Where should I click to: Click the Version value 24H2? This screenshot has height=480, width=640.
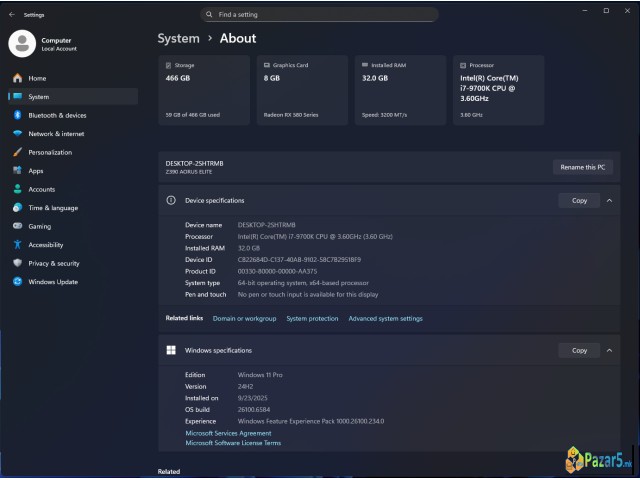tap(245, 387)
